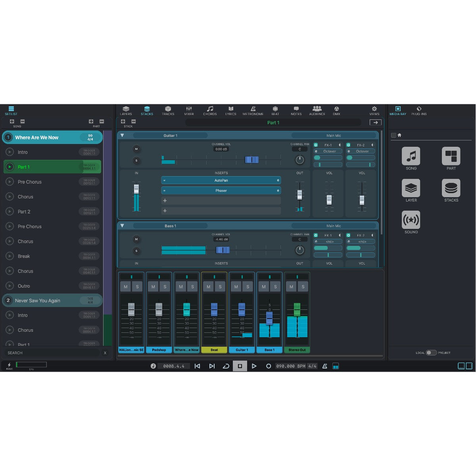This screenshot has width=476, height=476.
Task: Add a new part with plus icon
Action: tap(91, 121)
